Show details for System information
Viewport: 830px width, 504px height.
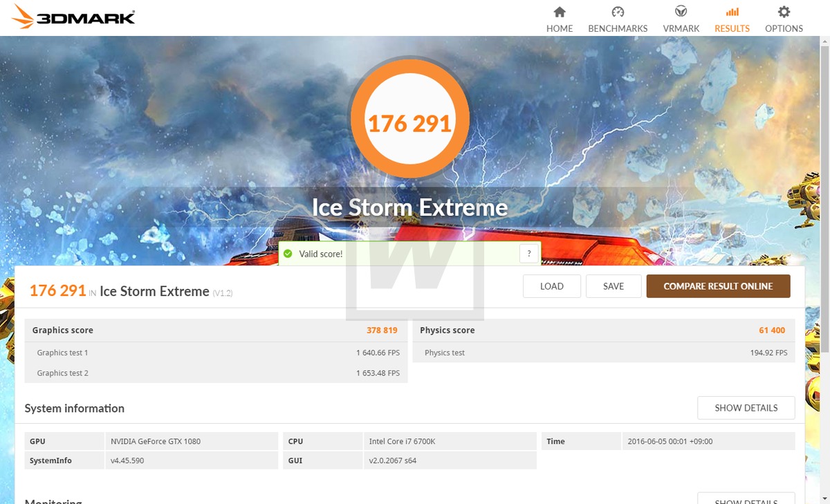coord(746,408)
